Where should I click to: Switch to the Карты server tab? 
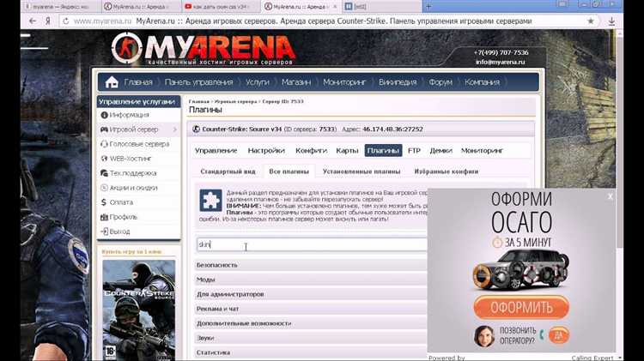pos(347,151)
